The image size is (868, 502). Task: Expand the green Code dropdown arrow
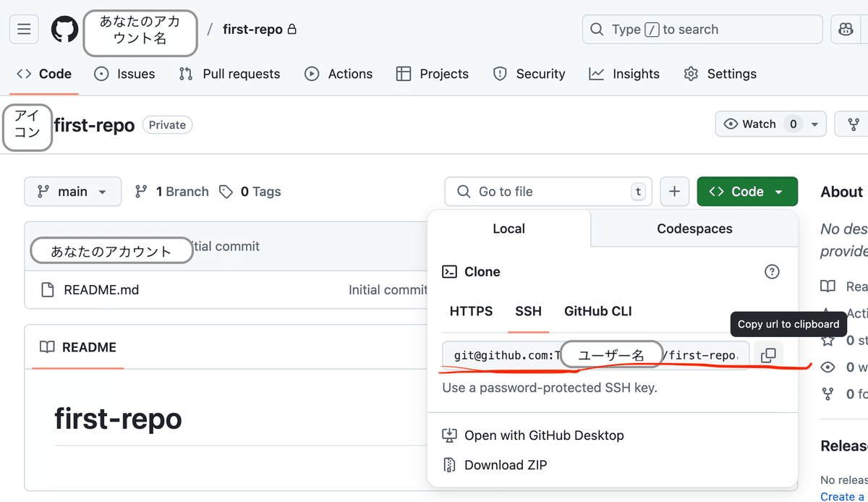[x=778, y=191]
